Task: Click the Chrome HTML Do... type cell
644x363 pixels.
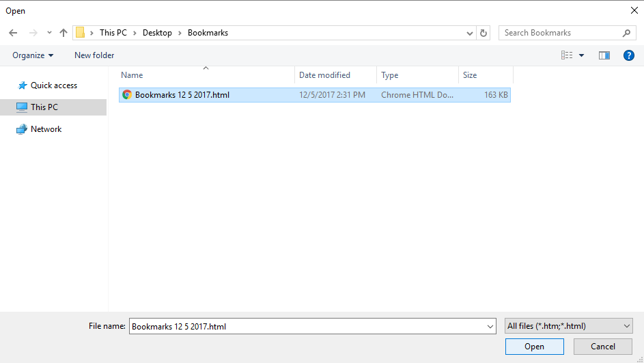Action: point(417,95)
